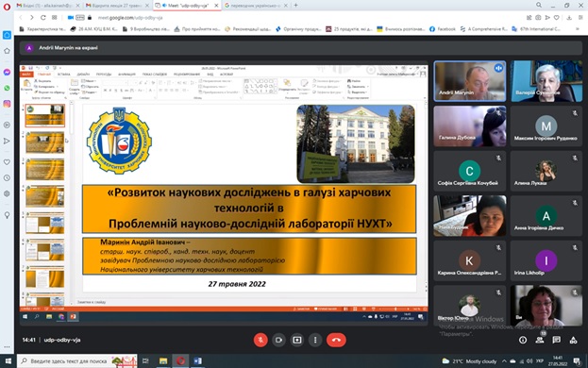This screenshot has width=588, height=368.
Task: Open the activities icon
Action: click(x=574, y=340)
